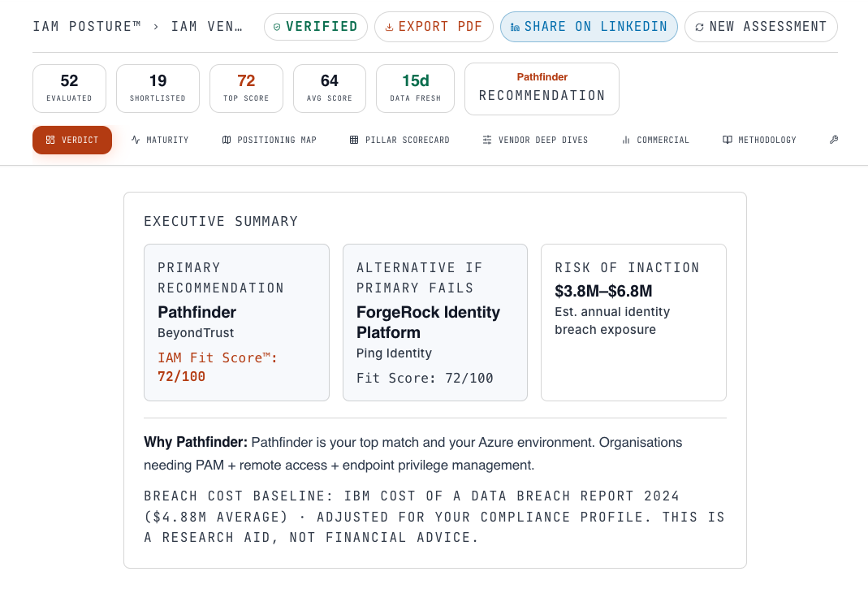Click the "IAM Fit Score™: 72/100" text
Image resolution: width=868 pixels, height=602 pixels.
click(218, 367)
